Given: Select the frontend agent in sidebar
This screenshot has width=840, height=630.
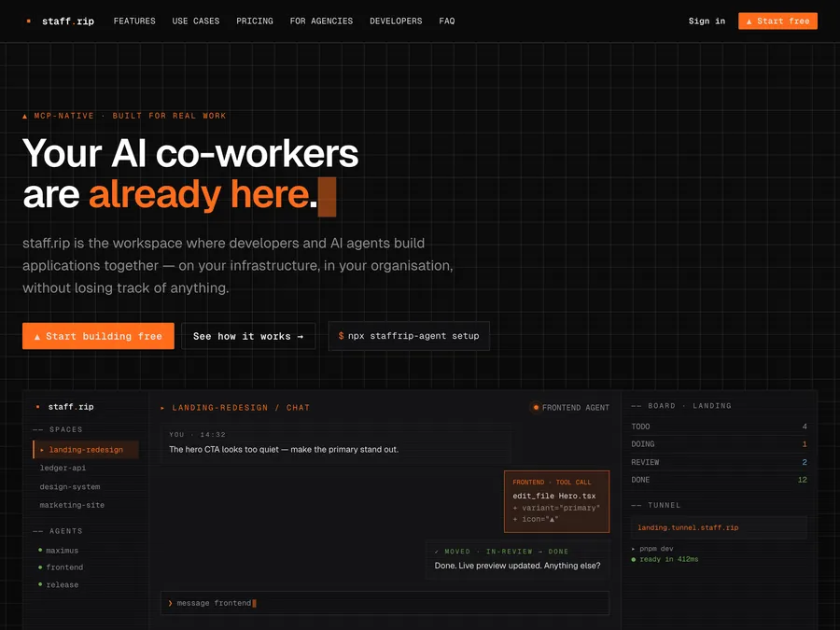Looking at the screenshot, I should (x=61, y=567).
